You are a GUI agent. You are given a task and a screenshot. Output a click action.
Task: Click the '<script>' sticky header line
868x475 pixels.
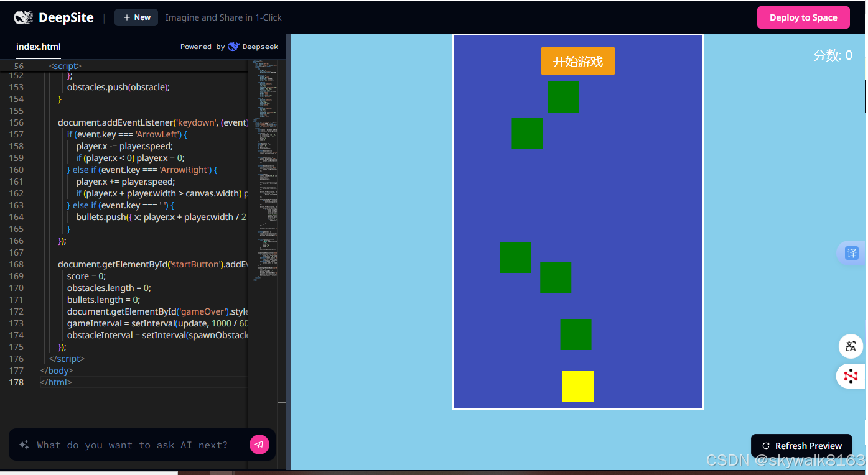[65, 66]
